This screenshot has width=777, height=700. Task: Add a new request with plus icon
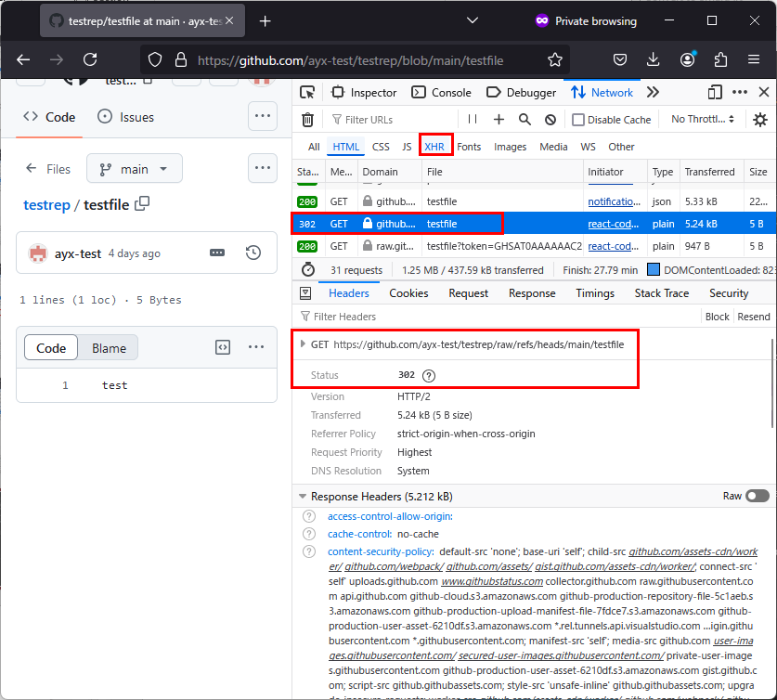click(499, 120)
